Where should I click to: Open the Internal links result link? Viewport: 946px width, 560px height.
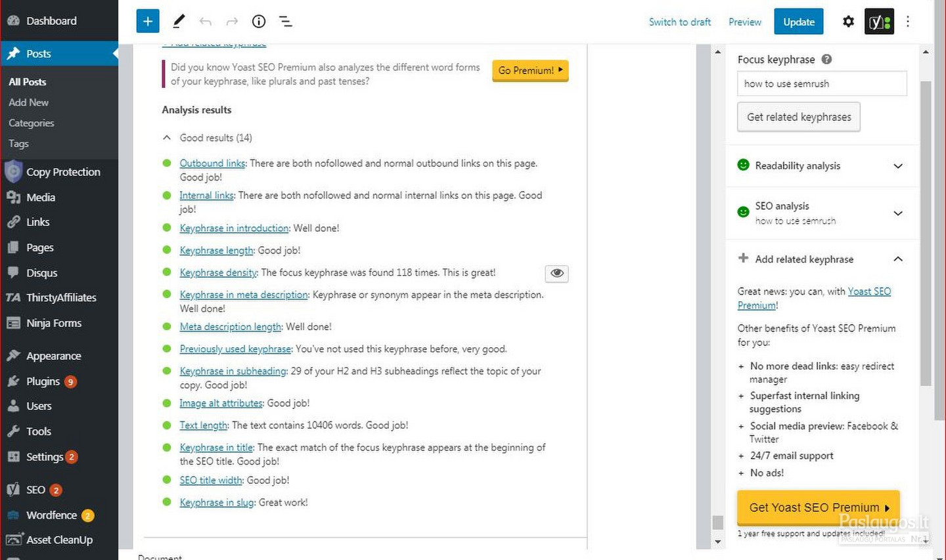[x=206, y=196]
